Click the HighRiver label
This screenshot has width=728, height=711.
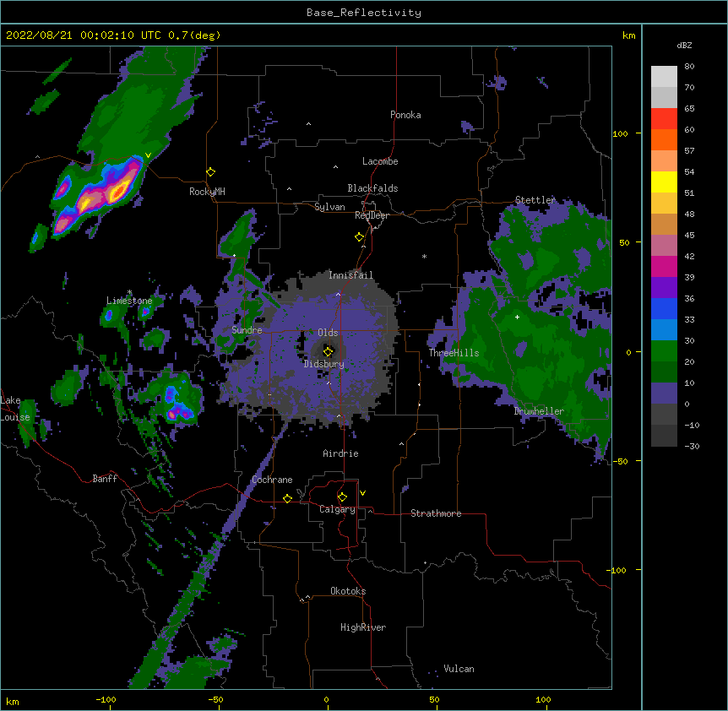pyautogui.click(x=363, y=627)
